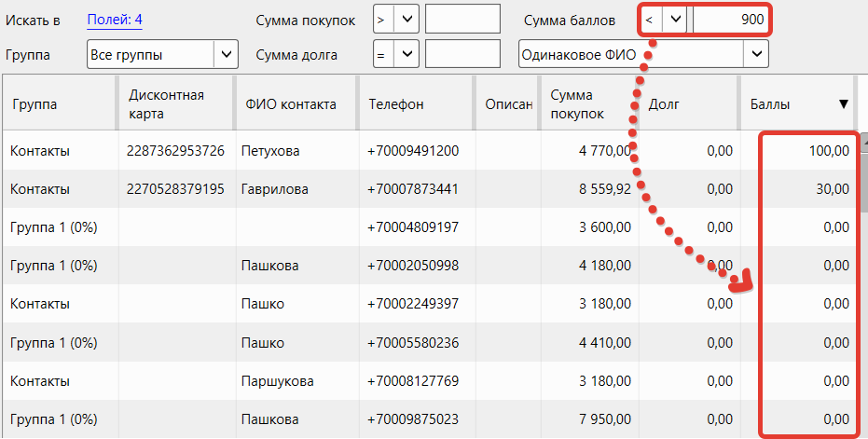Open Сумма долга comparison operator dropdown
This screenshot has height=439, width=868.
pyautogui.click(x=396, y=54)
